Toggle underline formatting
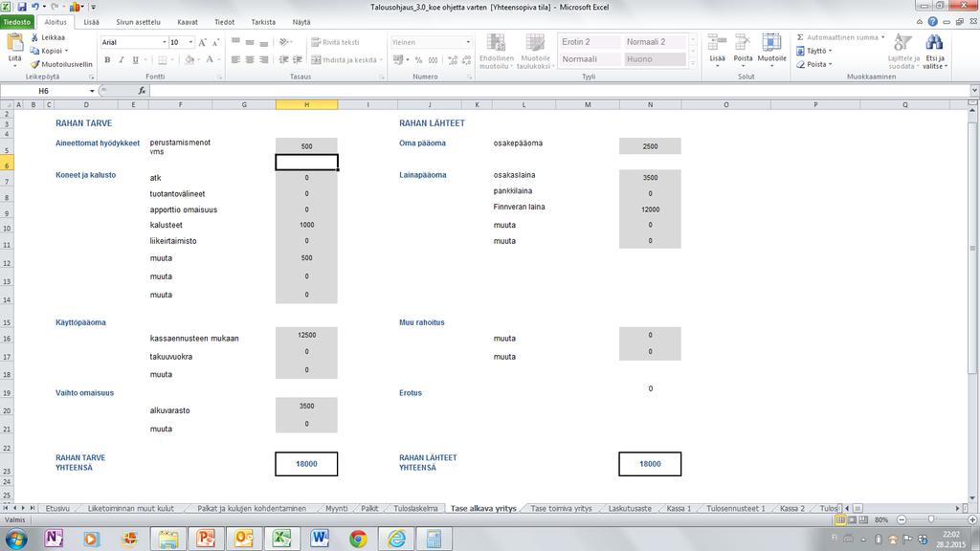This screenshot has width=980, height=551. [135, 60]
